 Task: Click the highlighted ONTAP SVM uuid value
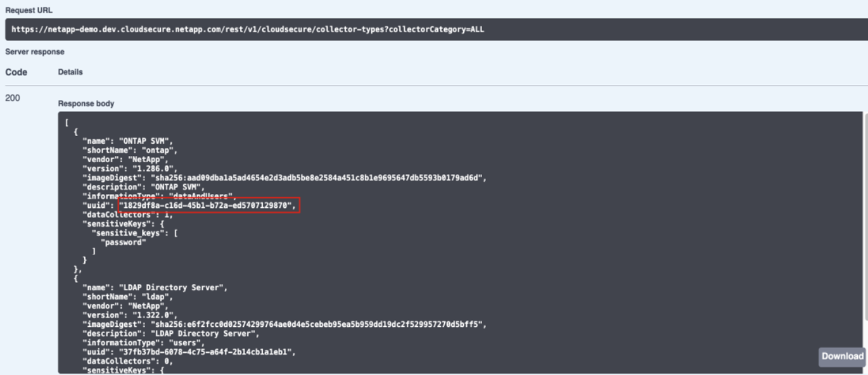click(x=208, y=205)
